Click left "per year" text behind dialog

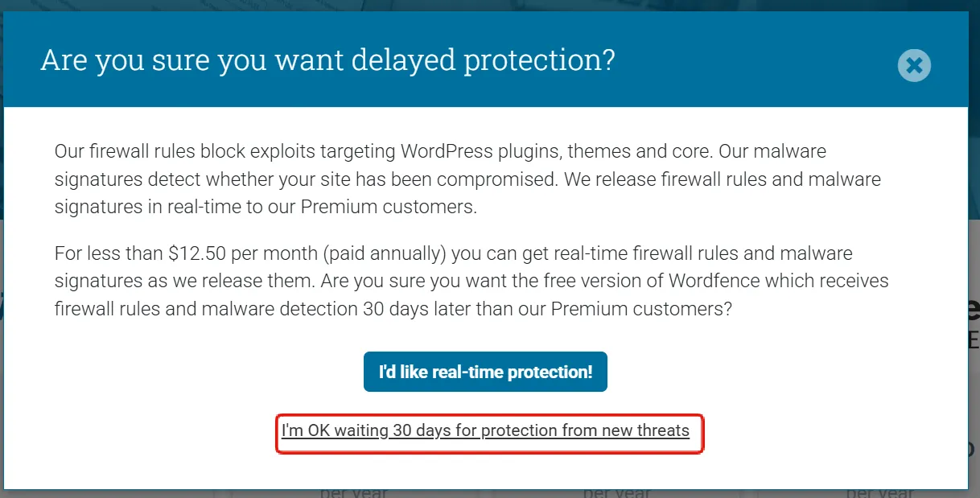354,492
